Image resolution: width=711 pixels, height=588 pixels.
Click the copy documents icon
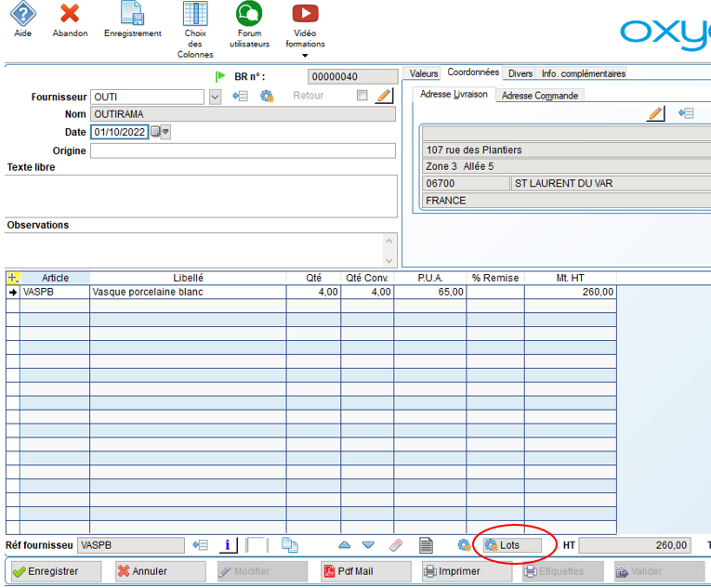pos(290,544)
